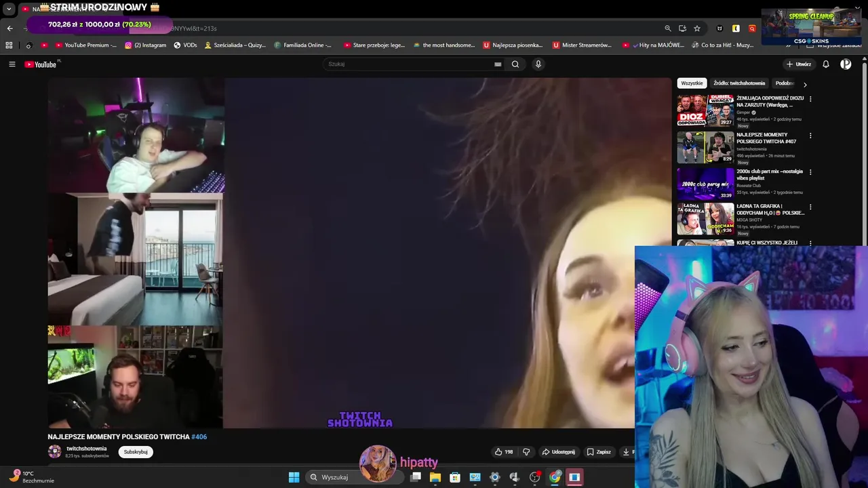The image size is (868, 488).
Task: Open Task View in the taskbar
Action: click(x=416, y=477)
